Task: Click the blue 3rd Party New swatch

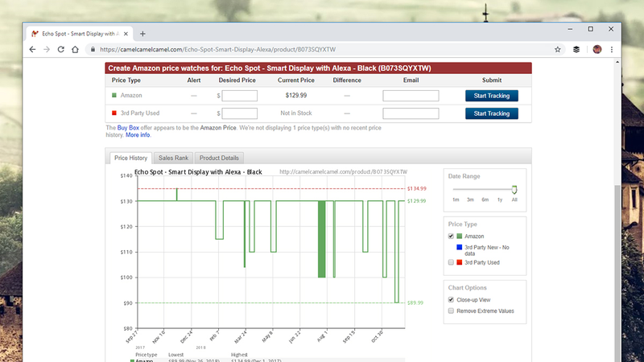Action: click(x=460, y=247)
